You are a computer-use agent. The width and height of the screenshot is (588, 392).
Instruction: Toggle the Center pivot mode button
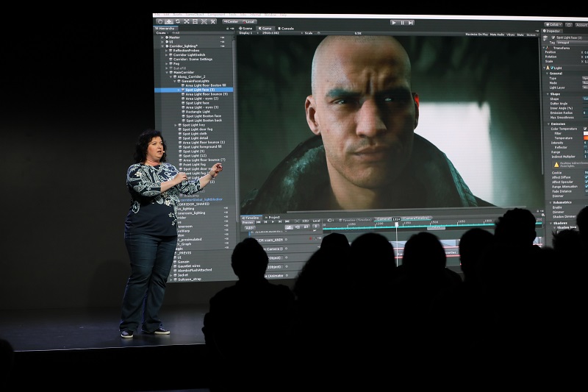click(x=231, y=22)
